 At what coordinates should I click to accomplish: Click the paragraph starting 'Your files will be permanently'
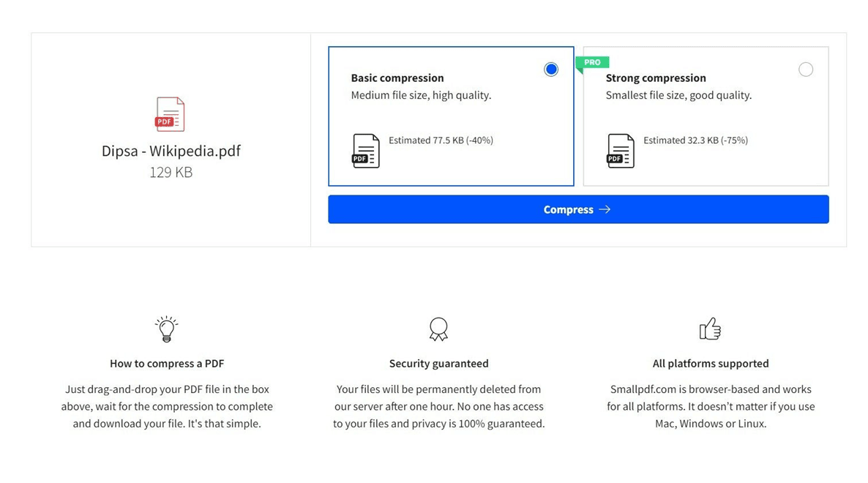coord(439,406)
